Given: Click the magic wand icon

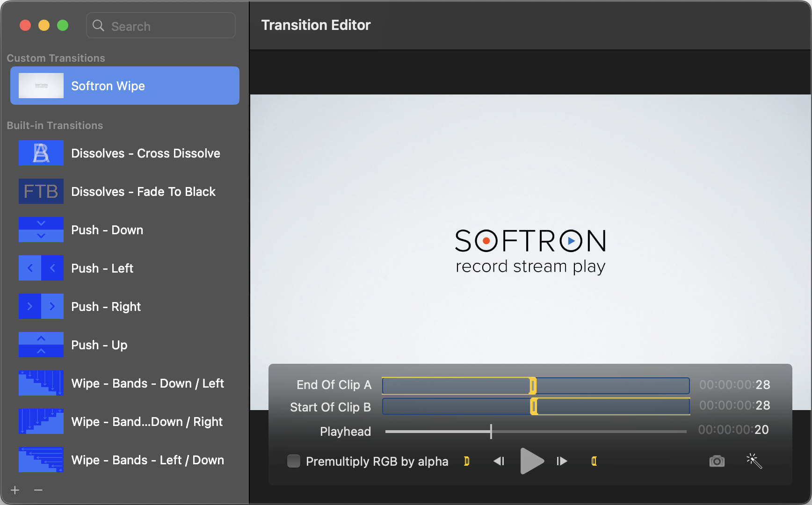Looking at the screenshot, I should point(754,461).
